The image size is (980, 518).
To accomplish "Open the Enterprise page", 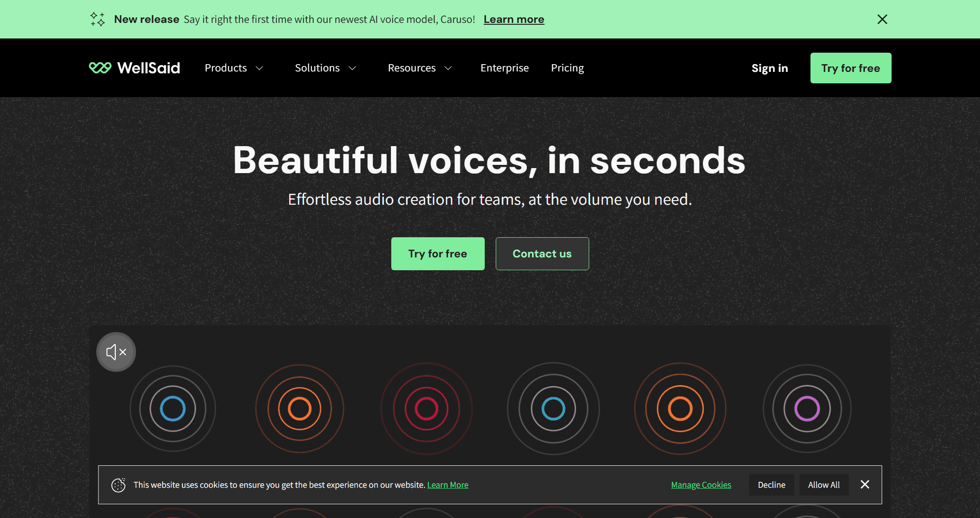I will (x=504, y=68).
